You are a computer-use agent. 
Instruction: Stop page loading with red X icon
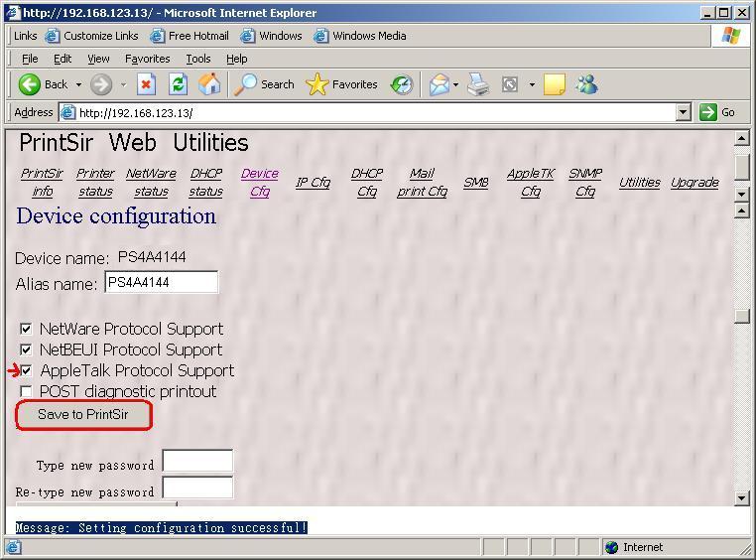click(x=146, y=84)
